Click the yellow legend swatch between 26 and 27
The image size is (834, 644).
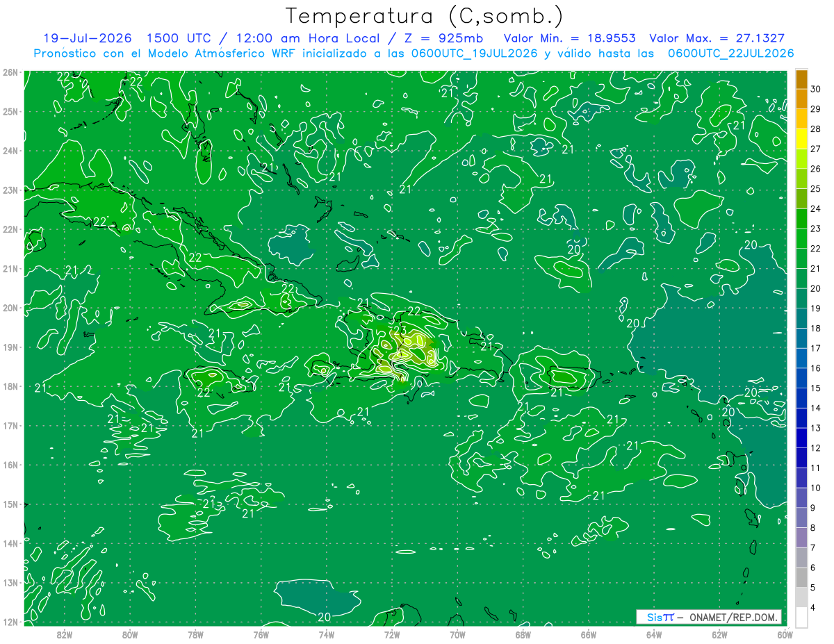pyautogui.click(x=801, y=158)
